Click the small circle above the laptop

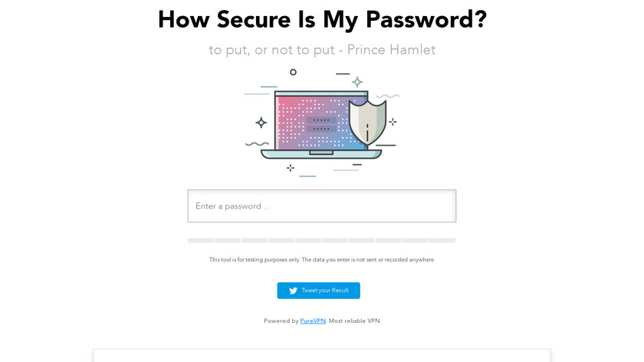293,72
